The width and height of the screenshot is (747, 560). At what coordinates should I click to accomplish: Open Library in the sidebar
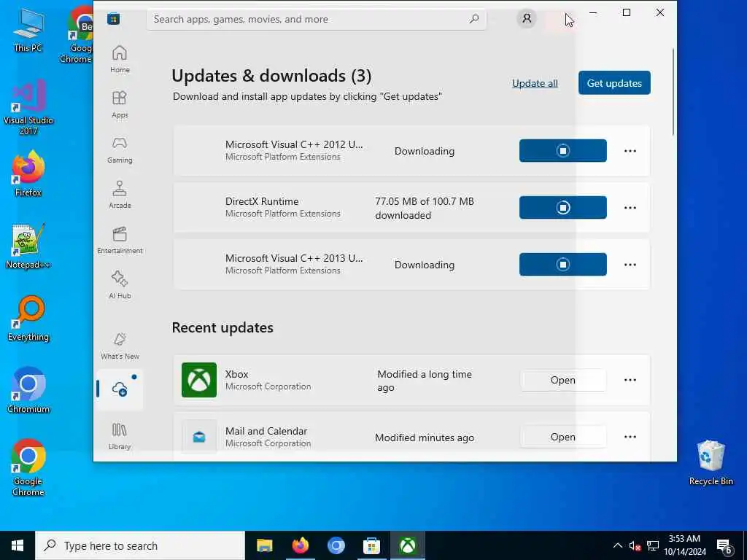point(120,436)
